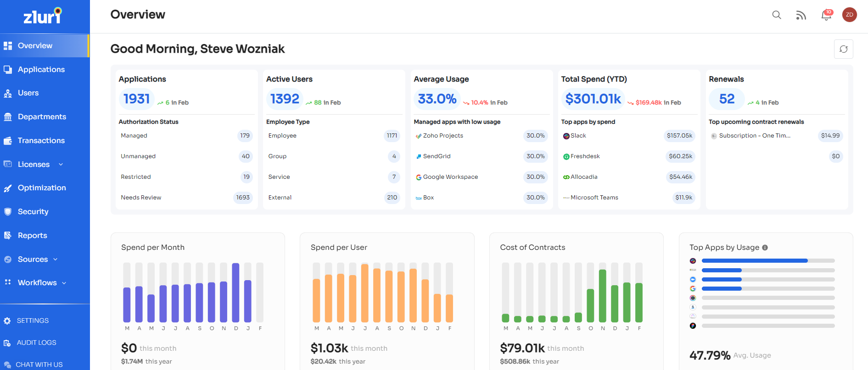
Task: Click the Google Workspace app icon
Action: [419, 177]
